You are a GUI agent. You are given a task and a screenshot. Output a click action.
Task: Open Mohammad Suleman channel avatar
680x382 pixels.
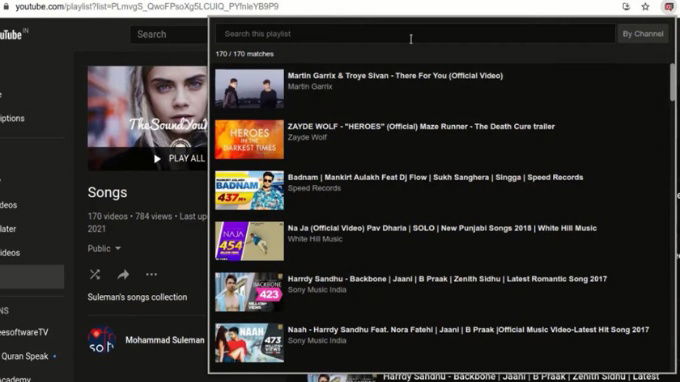click(x=101, y=340)
